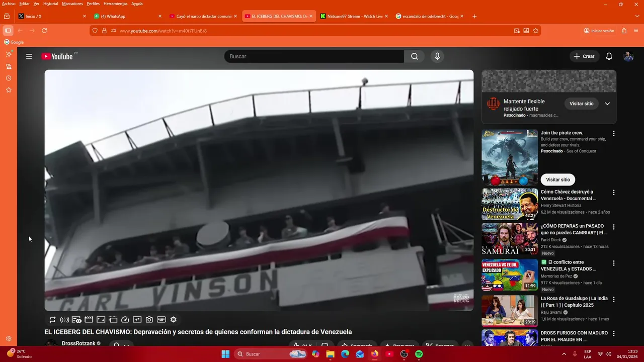This screenshot has width=644, height=362.
Task: Switch to the WhatsApp tab
Action: (x=127, y=16)
